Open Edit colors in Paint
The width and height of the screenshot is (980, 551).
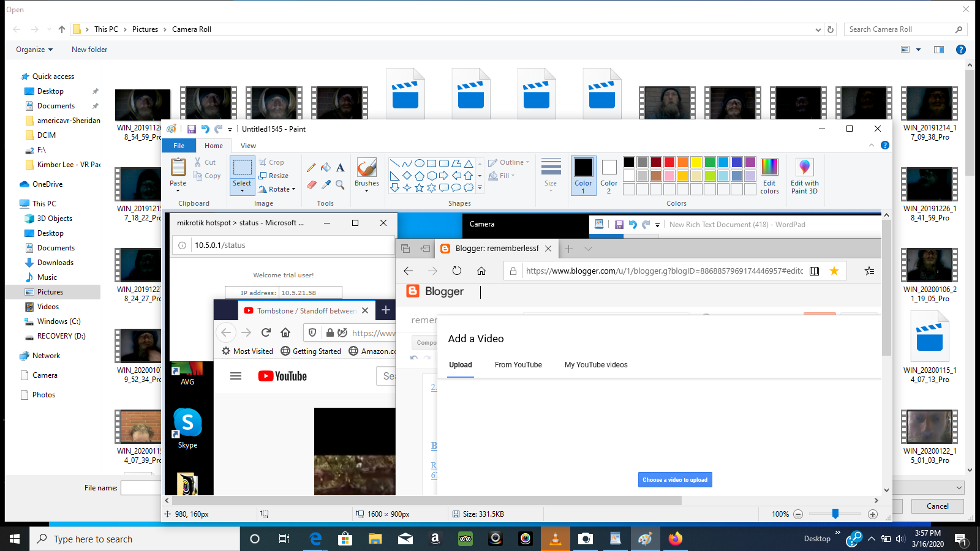pos(770,176)
